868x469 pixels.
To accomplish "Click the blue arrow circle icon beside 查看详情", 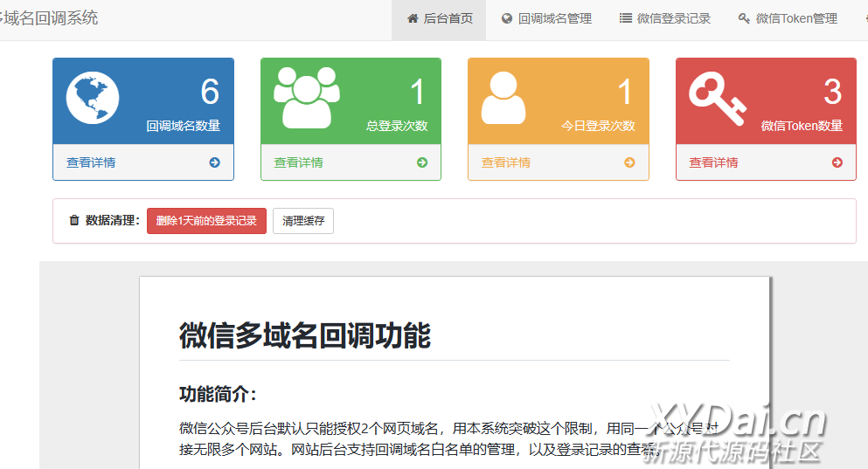I will [214, 162].
